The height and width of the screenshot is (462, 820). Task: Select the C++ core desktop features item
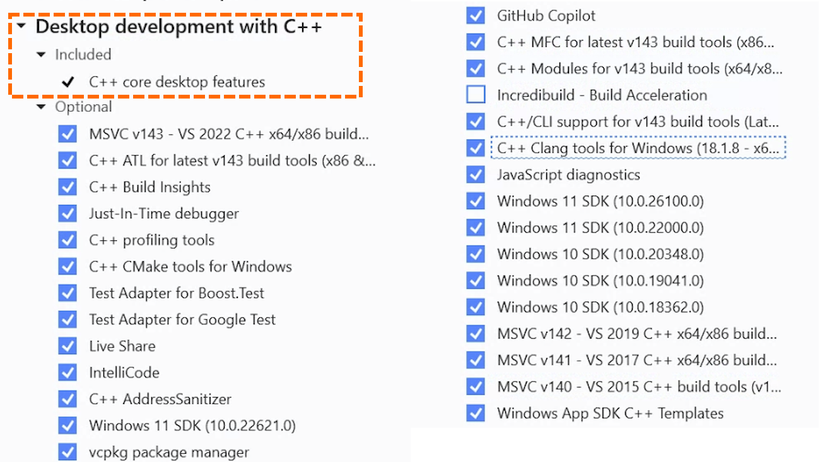pos(177,82)
